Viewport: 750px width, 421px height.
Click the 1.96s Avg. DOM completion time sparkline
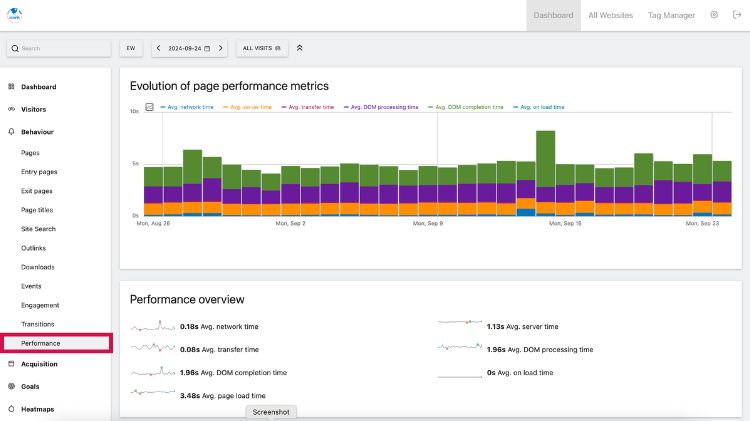(153, 372)
